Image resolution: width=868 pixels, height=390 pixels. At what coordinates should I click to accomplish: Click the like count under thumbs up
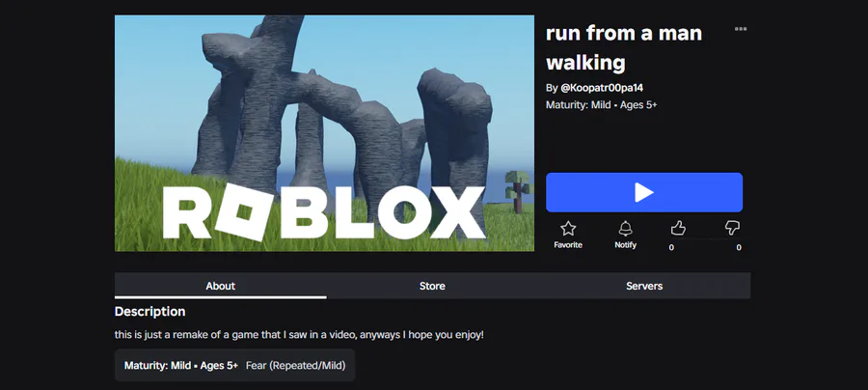pyautogui.click(x=671, y=248)
